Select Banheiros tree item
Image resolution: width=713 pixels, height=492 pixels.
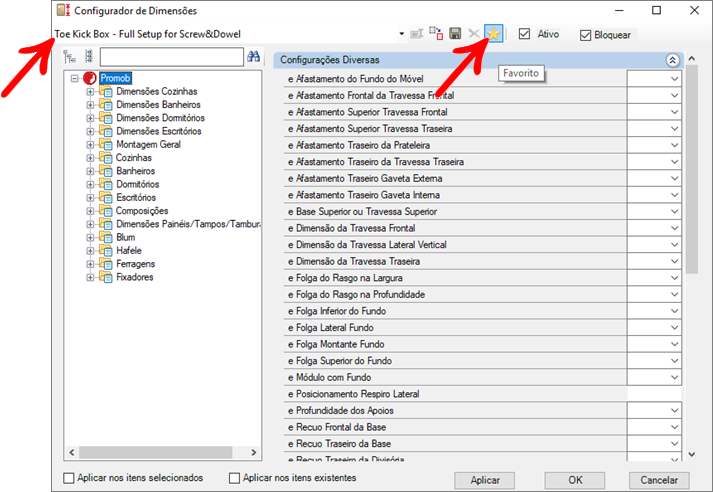tap(136, 171)
